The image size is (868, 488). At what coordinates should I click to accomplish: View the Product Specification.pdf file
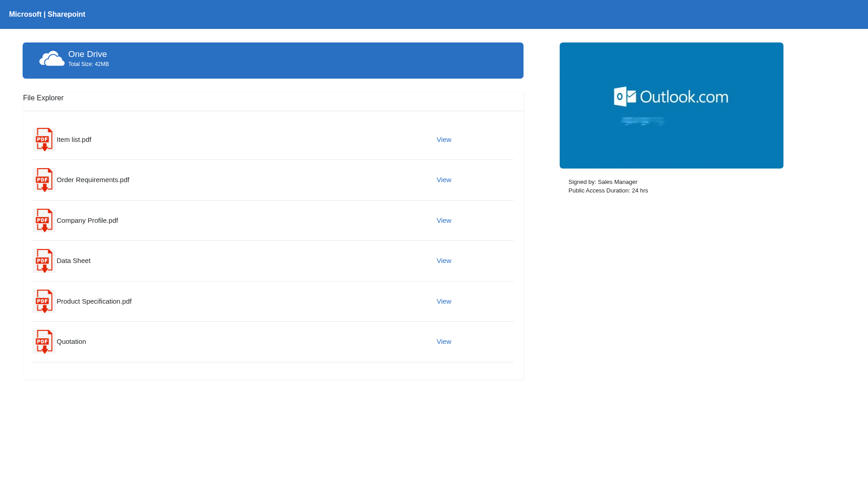click(x=444, y=301)
